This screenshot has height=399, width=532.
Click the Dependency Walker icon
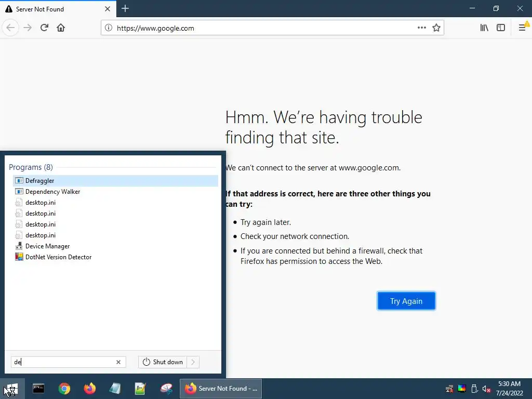tap(19, 191)
